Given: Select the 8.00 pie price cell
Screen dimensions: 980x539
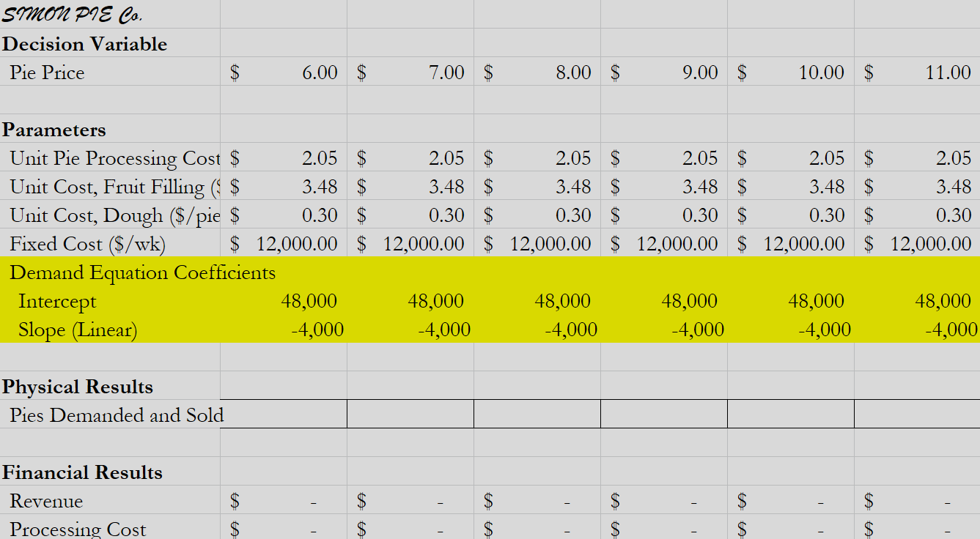Looking at the screenshot, I should tap(537, 73).
